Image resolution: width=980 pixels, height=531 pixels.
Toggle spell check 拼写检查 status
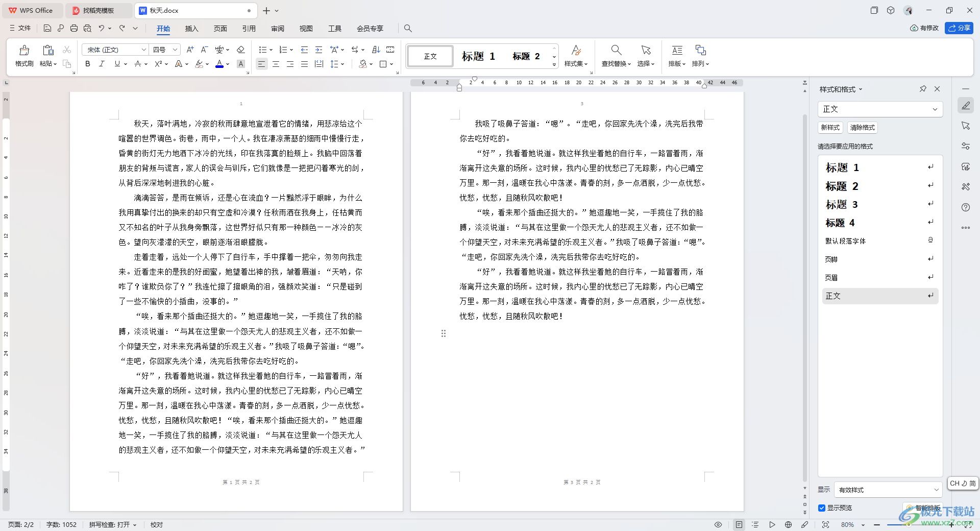113,524
